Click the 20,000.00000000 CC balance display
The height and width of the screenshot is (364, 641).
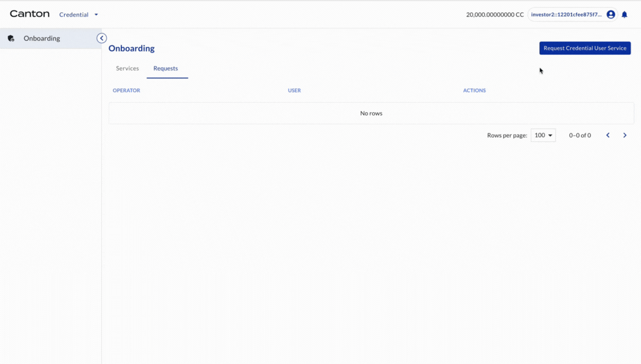[x=495, y=14]
